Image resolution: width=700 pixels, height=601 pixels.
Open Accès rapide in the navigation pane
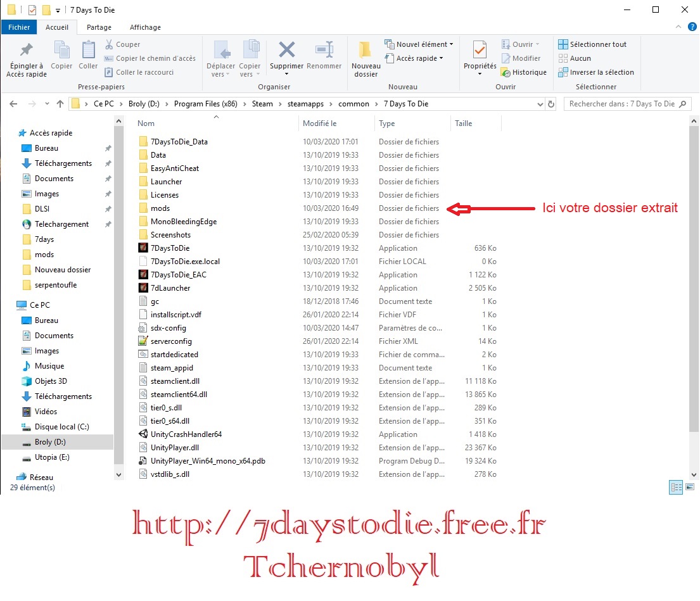[51, 133]
